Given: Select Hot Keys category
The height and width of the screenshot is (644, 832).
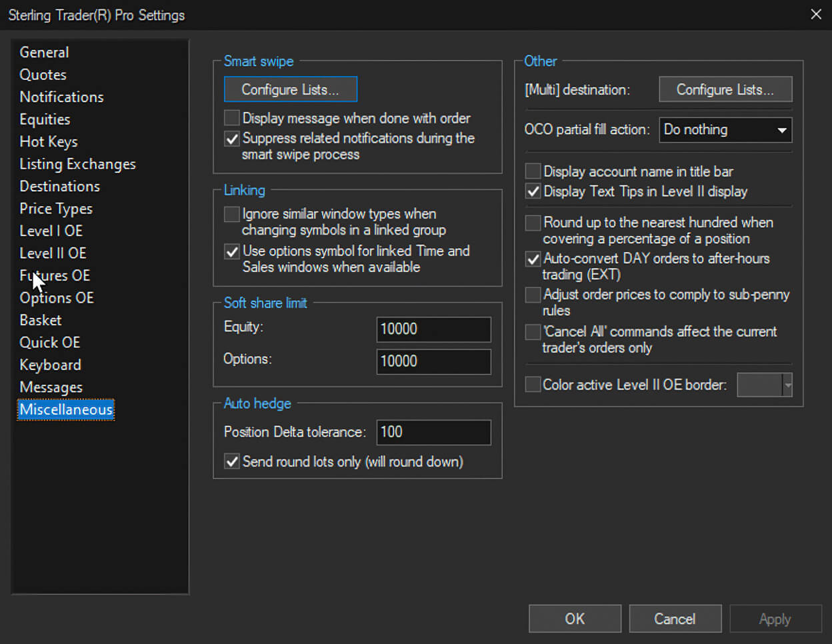Looking at the screenshot, I should (x=49, y=141).
